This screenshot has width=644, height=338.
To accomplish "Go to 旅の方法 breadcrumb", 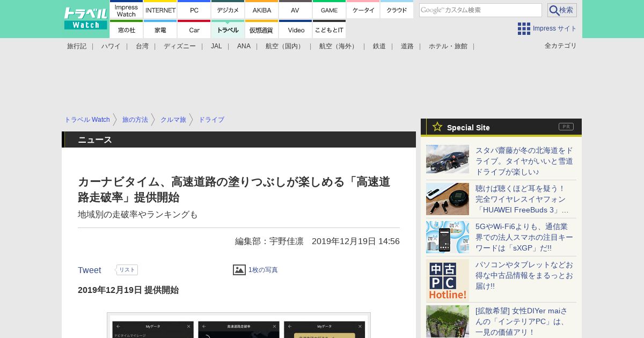I will (135, 120).
